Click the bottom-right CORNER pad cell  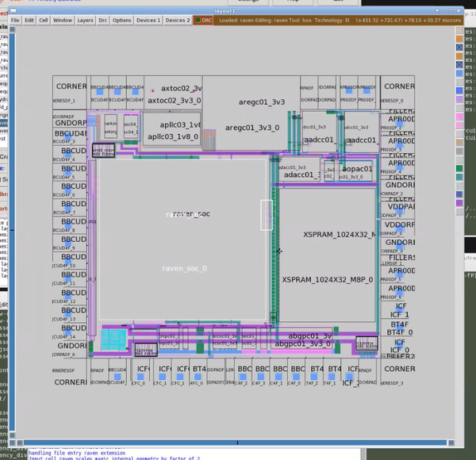tap(397, 372)
